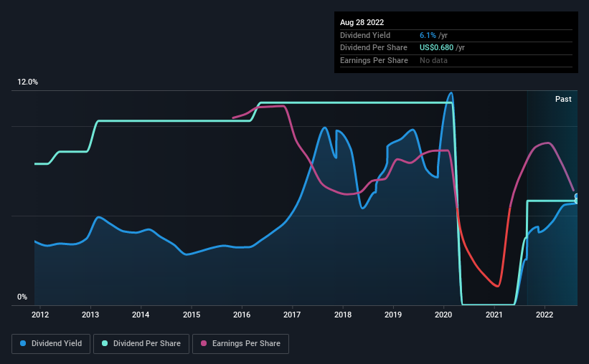
Task: Click the tooltip's Earnings Per Share row label
Action: [x=374, y=60]
